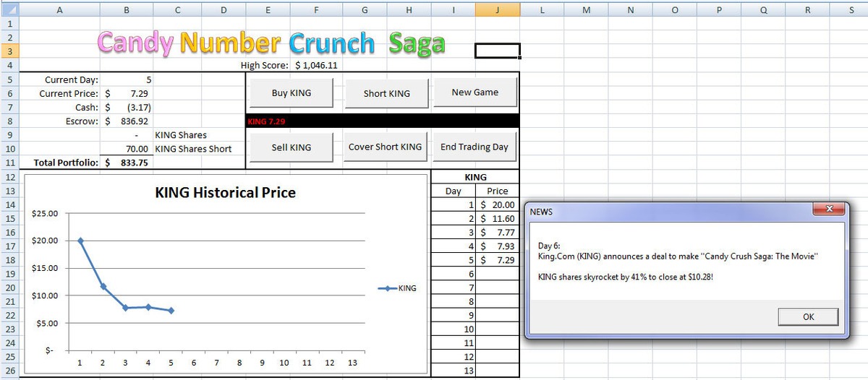868x380 pixels.
Task: Click row 3 header
Action: [x=10, y=51]
